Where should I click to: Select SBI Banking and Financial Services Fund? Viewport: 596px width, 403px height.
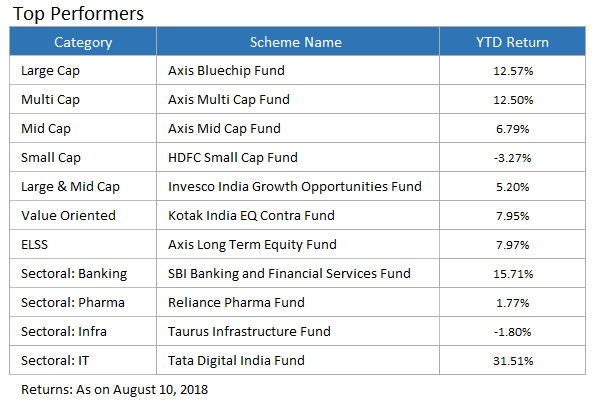tap(289, 273)
